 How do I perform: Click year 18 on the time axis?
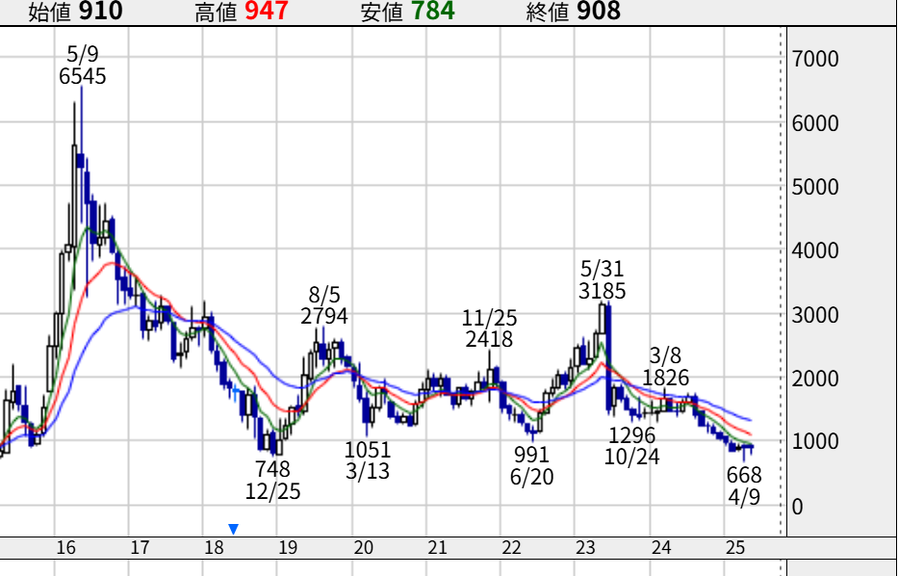click(x=214, y=548)
